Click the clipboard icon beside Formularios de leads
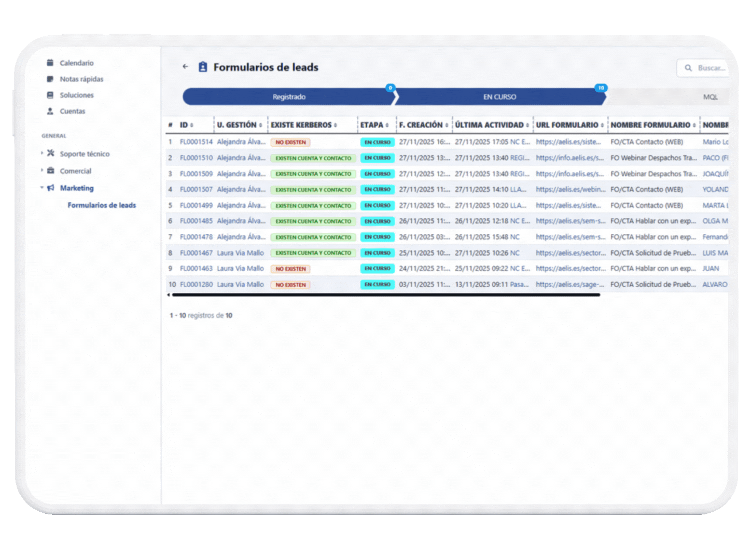Image resolution: width=752 pixels, height=560 pixels. [203, 67]
